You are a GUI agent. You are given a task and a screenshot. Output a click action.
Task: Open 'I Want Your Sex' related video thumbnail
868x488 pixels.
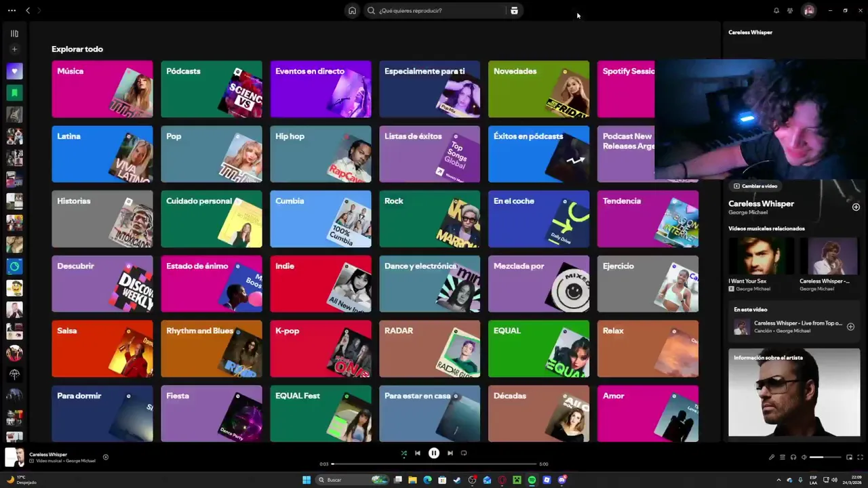(761, 256)
